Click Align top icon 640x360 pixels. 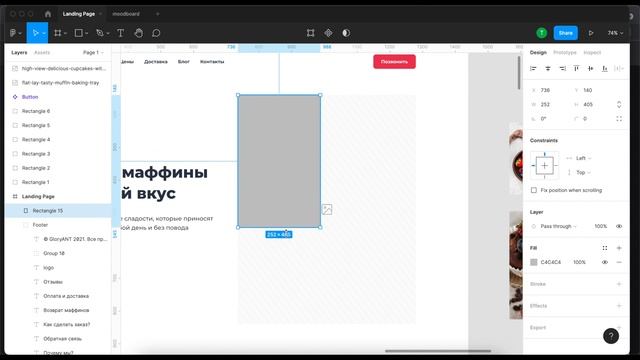point(576,69)
